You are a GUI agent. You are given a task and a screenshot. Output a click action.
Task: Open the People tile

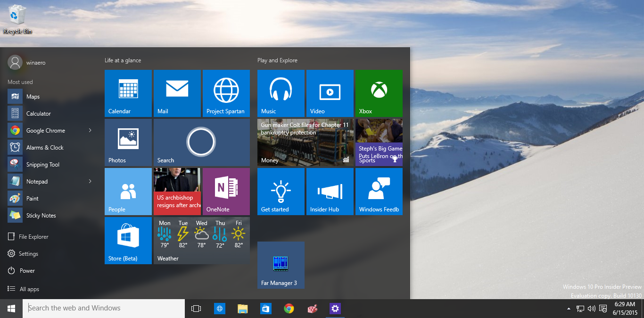pos(128,192)
